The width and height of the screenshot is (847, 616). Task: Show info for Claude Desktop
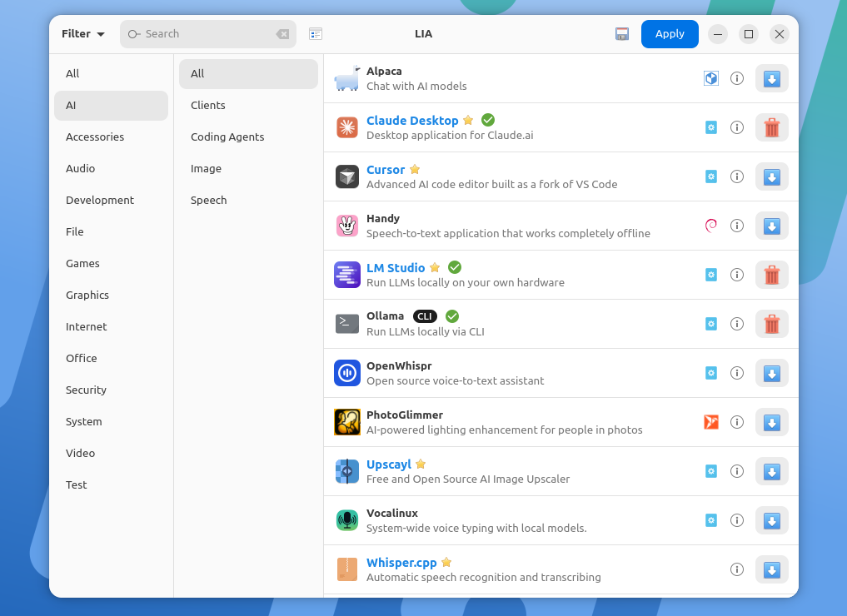pos(737,127)
